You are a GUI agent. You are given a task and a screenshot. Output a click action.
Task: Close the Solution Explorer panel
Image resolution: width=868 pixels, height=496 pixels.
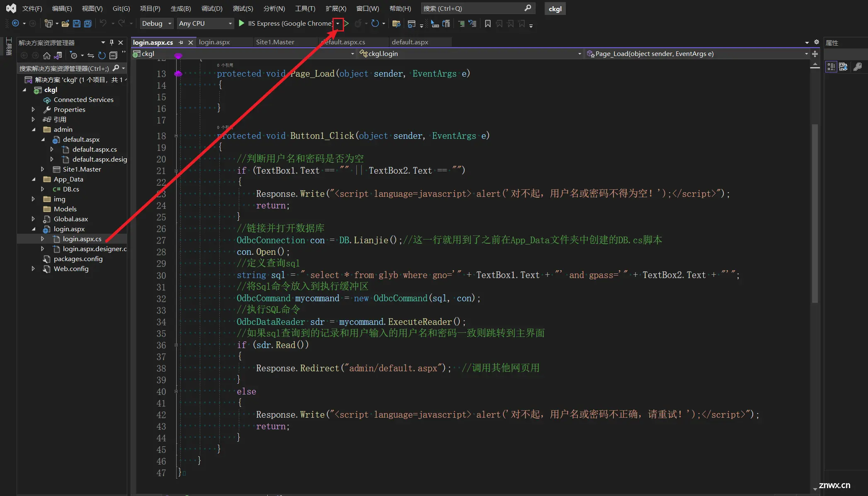pos(121,42)
